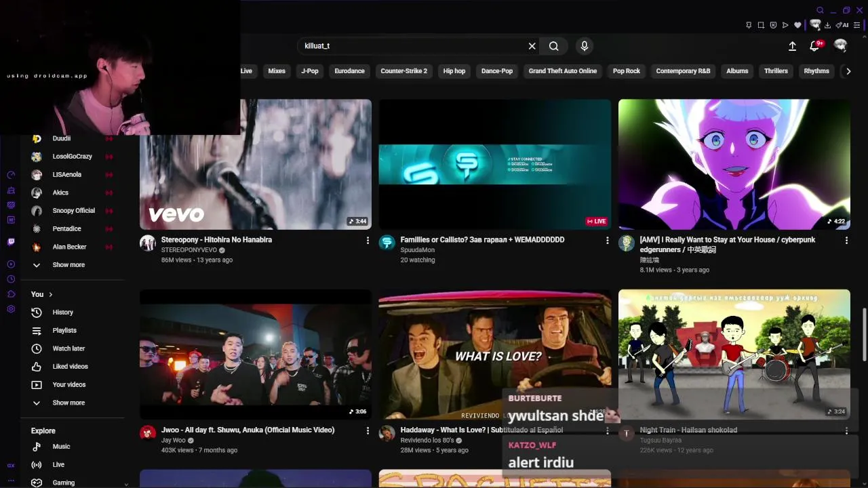
Task: Open the Snoopy Official subscription channel
Action: 72,211
